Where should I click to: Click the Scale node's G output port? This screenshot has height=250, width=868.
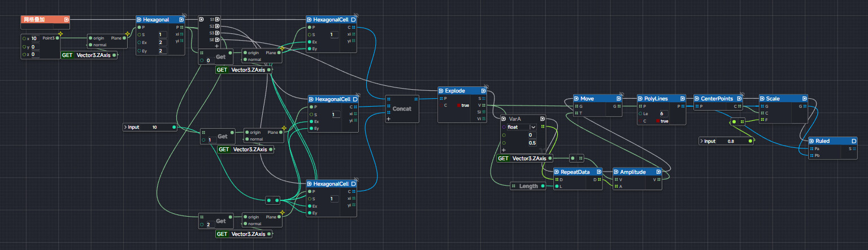tap(804, 106)
